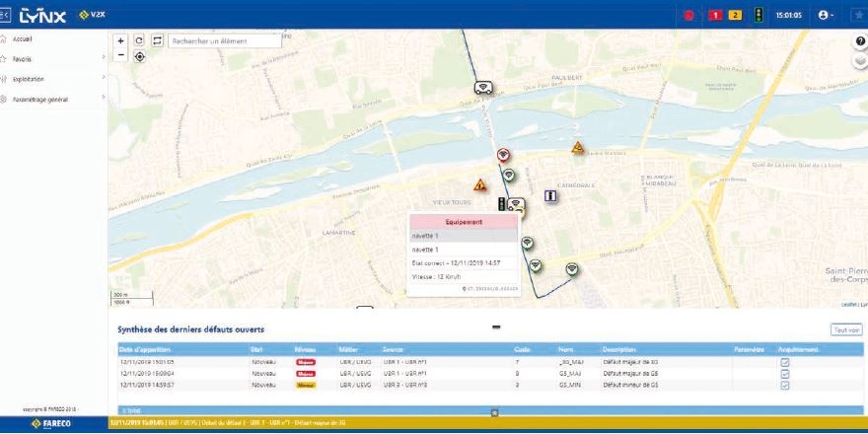Click the red alarm counter badge showing 1
Image resolution: width=868 pixels, height=434 pixels.
click(x=716, y=15)
